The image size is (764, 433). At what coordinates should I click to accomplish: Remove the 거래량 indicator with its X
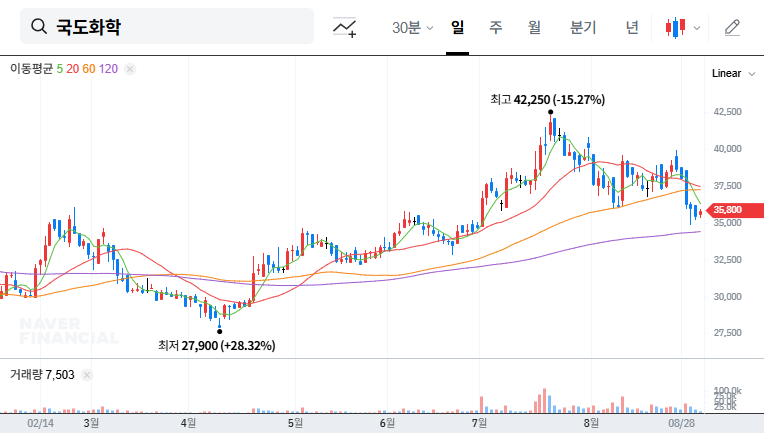(x=86, y=374)
